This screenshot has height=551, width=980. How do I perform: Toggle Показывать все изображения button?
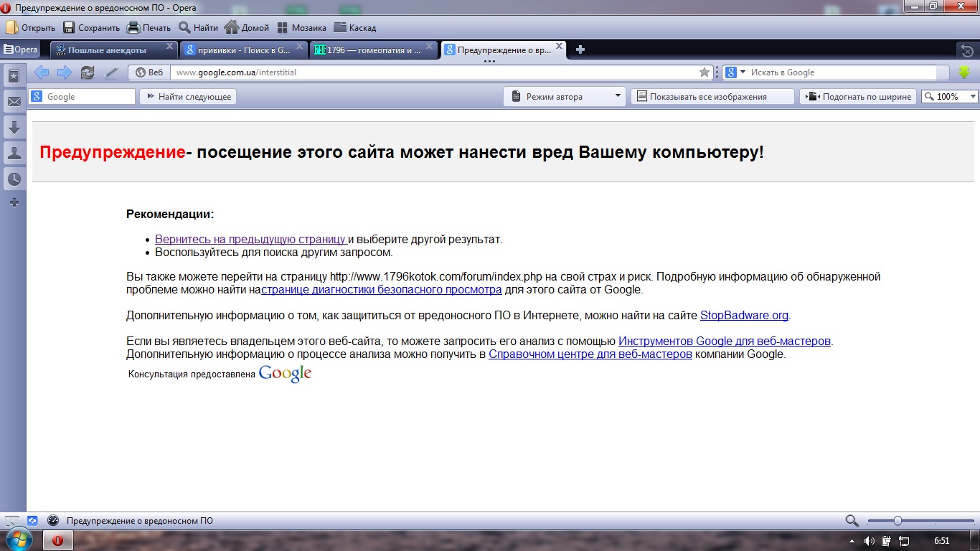point(712,96)
